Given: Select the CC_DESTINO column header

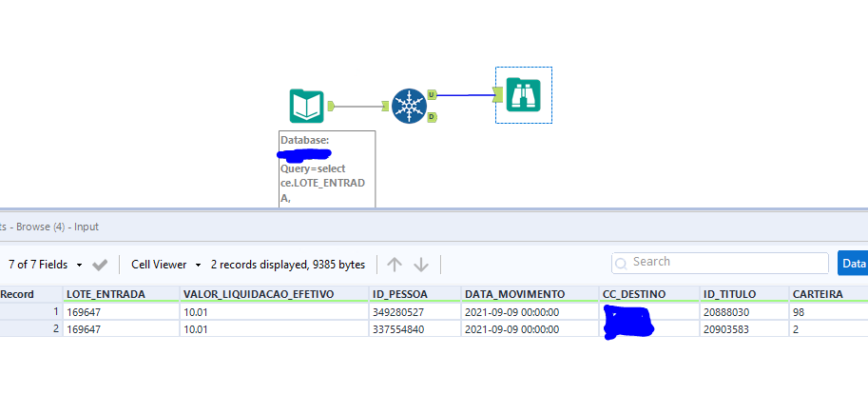Looking at the screenshot, I should 649,294.
